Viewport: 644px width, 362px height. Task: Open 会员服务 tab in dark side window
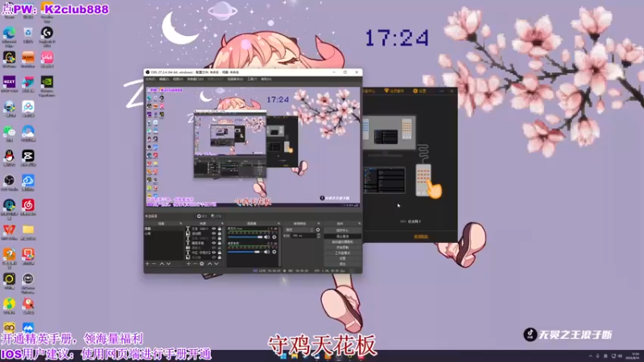tap(394, 91)
